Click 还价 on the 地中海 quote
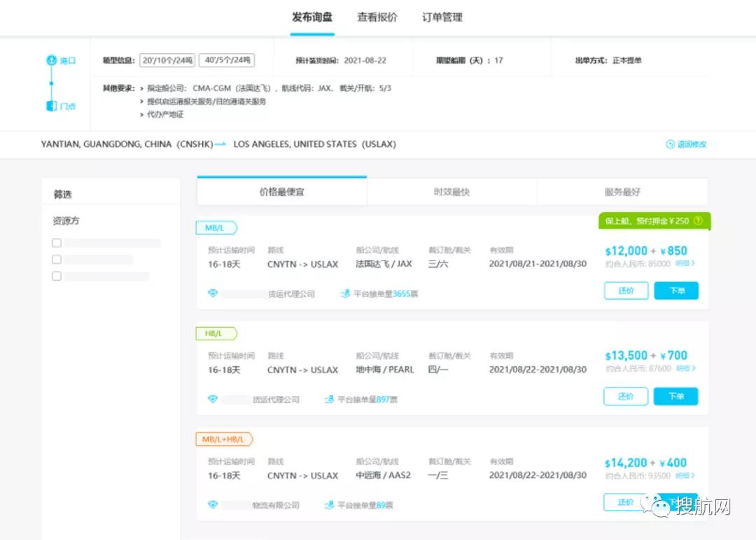756x540 pixels. coord(625,396)
